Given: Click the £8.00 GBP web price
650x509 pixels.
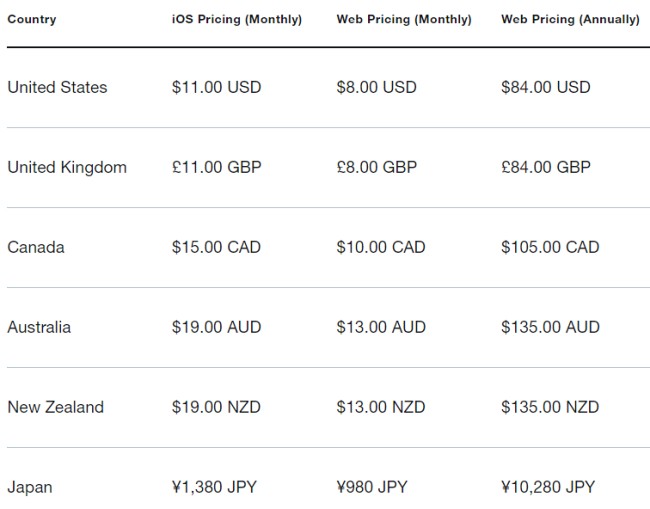Looking at the screenshot, I should tap(377, 167).
